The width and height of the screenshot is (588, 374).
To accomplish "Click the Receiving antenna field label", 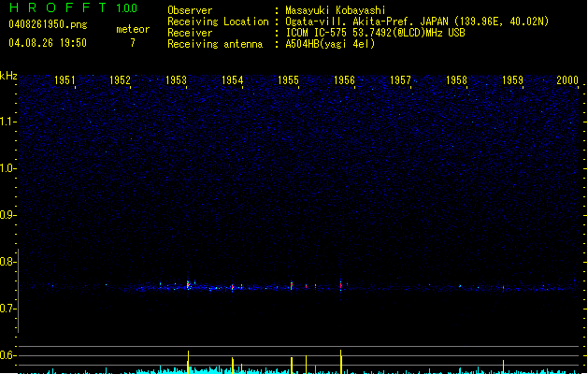I will click(x=215, y=44).
